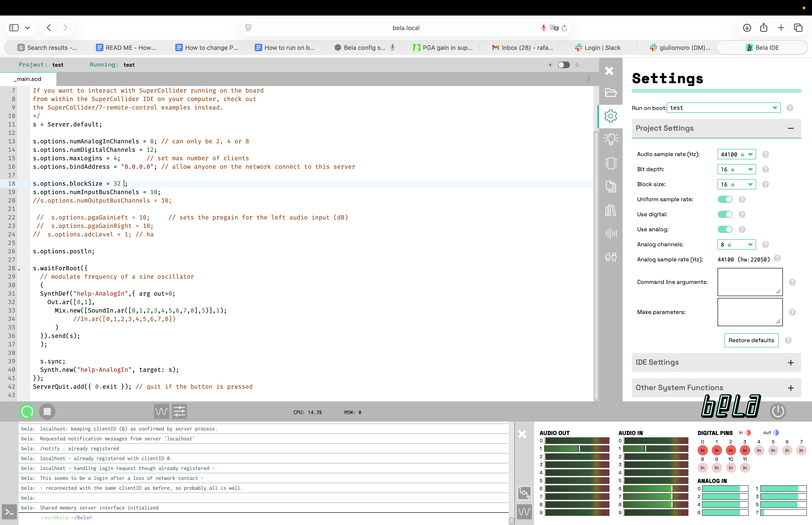This screenshot has height=525, width=812.
Task: Launch the oscilloscope from the toolbar
Action: (x=161, y=411)
